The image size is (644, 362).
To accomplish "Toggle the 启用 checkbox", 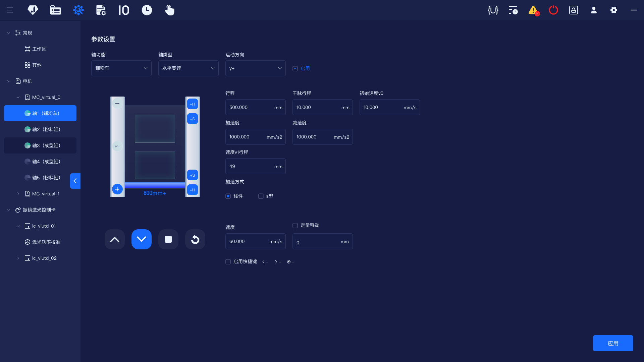I will pyautogui.click(x=295, y=68).
